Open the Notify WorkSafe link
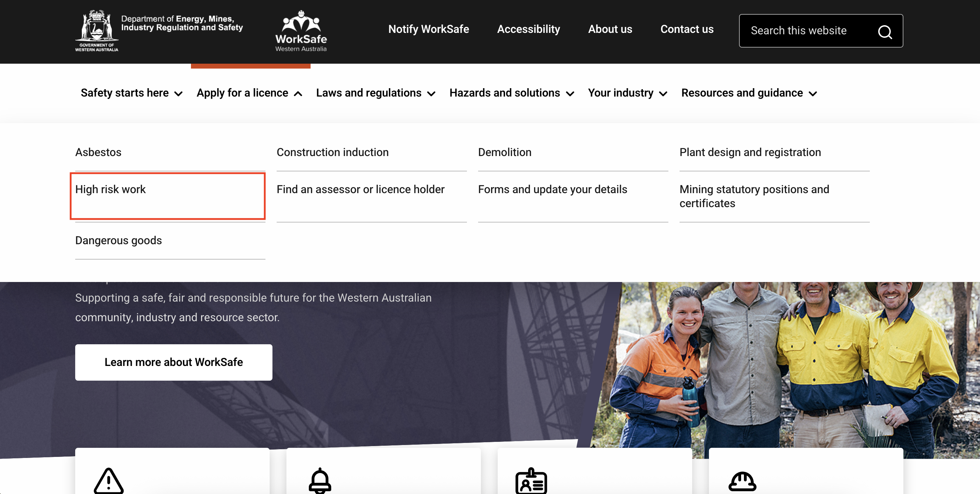The image size is (980, 494). pyautogui.click(x=428, y=29)
